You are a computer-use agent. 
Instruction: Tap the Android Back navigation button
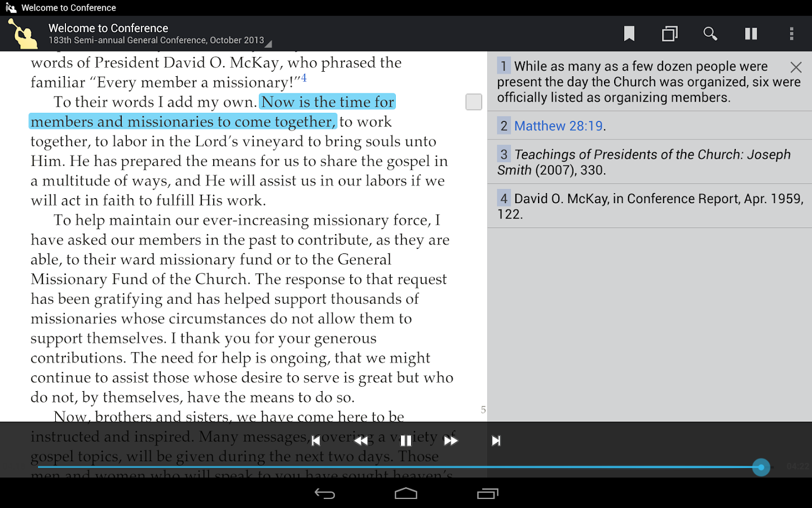pos(325,494)
